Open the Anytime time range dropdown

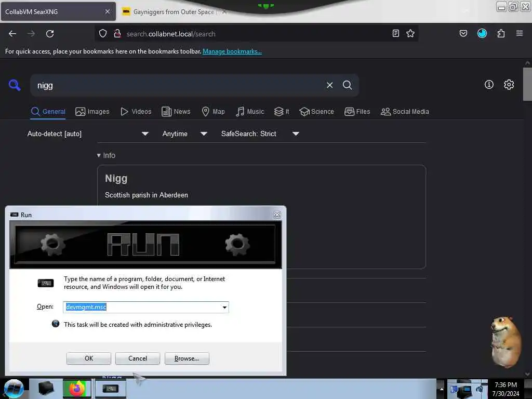coord(184,134)
